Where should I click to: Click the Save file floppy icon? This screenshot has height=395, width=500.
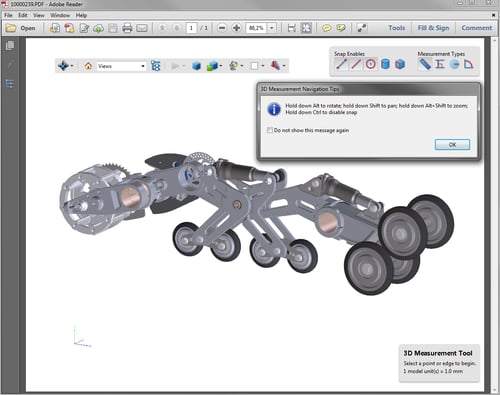[x=113, y=28]
